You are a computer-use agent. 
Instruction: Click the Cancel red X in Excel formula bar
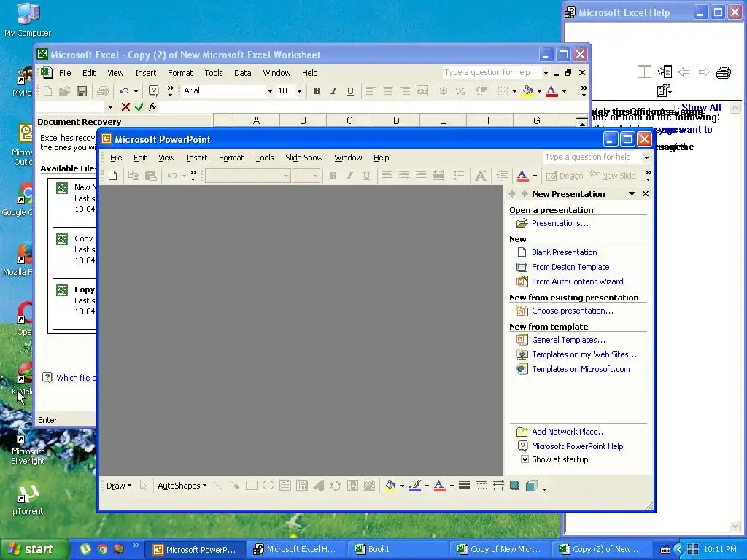125,107
